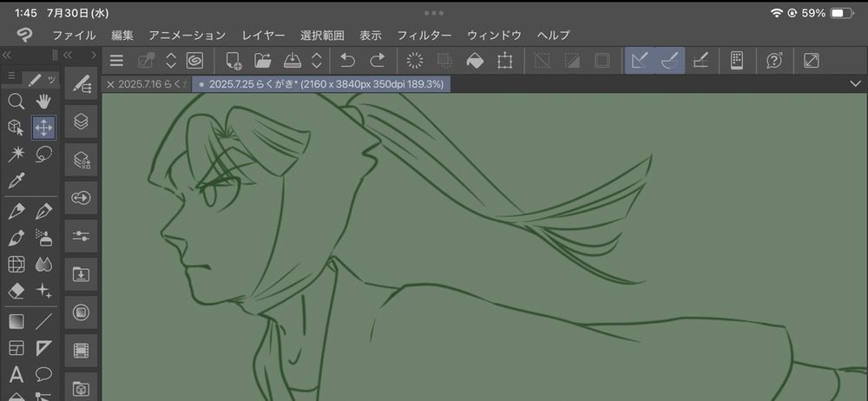Select the Blend droplets tool

(x=43, y=264)
